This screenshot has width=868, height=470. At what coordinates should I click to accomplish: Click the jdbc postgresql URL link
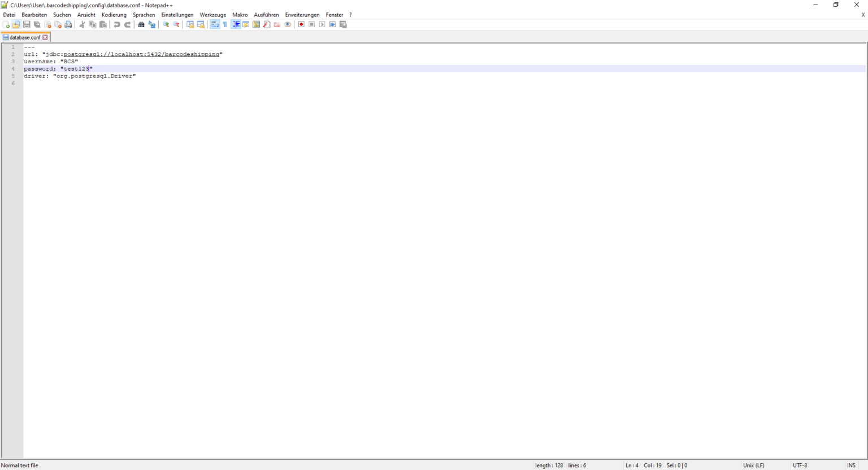pyautogui.click(x=141, y=54)
